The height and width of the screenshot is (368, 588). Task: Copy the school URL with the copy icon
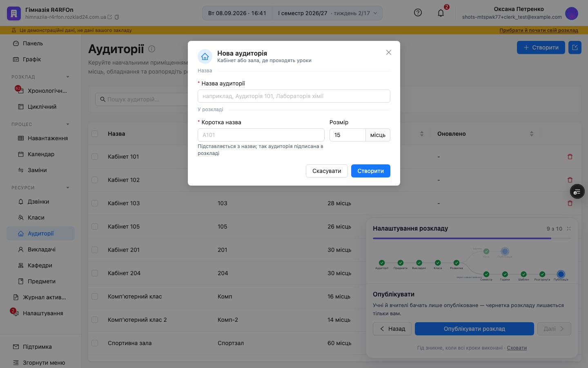pyautogui.click(x=117, y=17)
